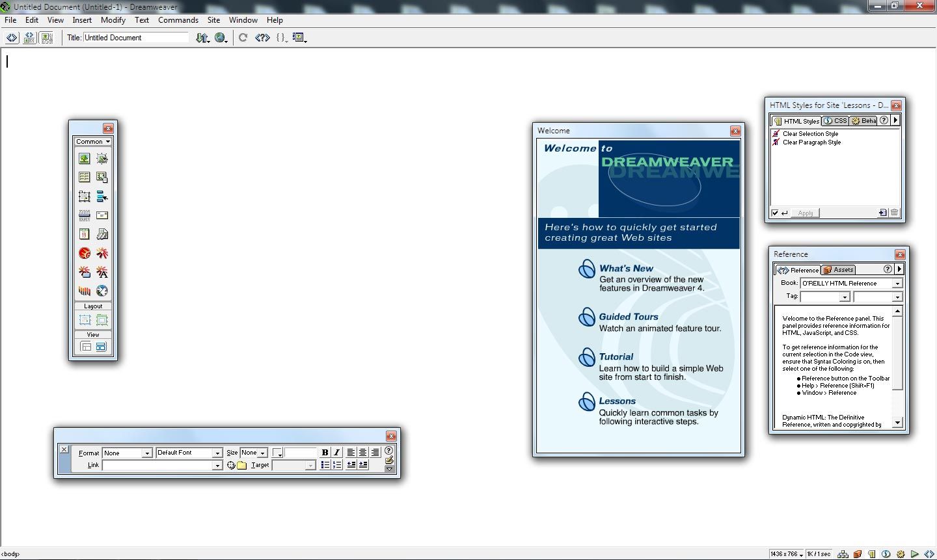Click the Server-Side Include icon
The width and height of the screenshot is (937, 560).
[x=102, y=233]
